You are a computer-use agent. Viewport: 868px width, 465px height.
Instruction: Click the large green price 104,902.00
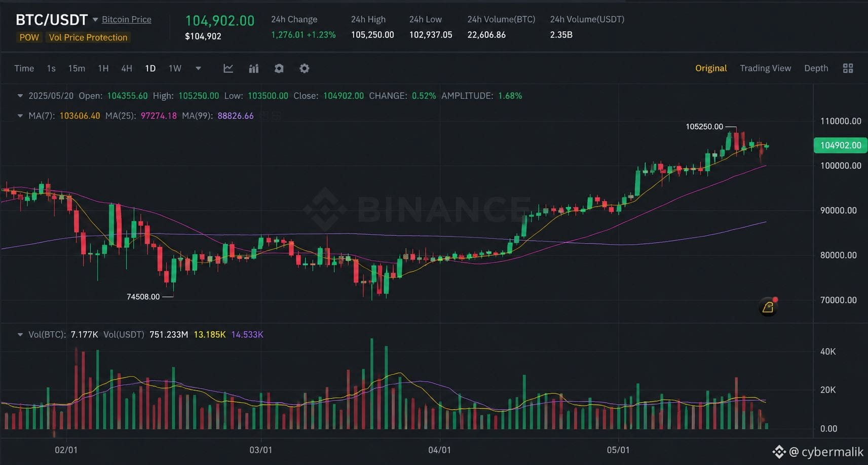[220, 21]
